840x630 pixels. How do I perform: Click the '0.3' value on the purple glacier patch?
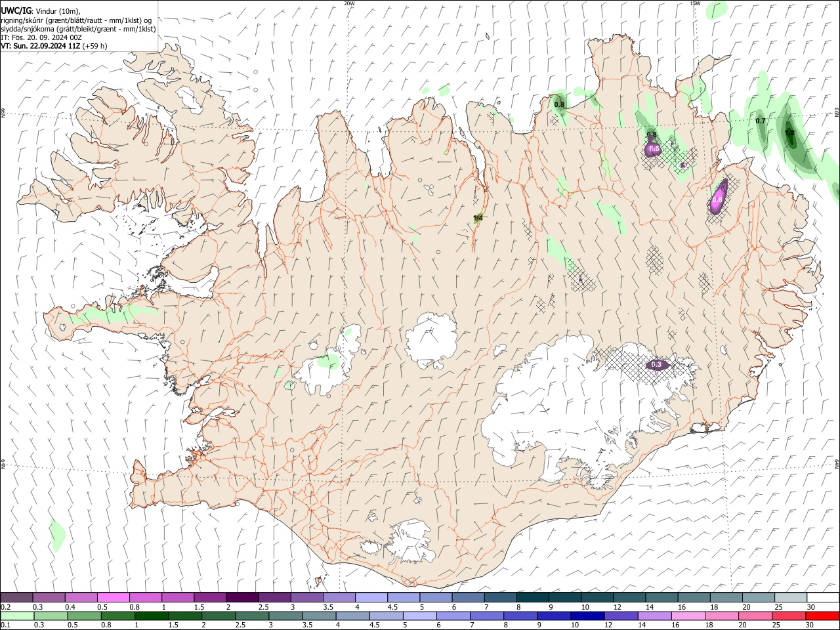coord(656,364)
